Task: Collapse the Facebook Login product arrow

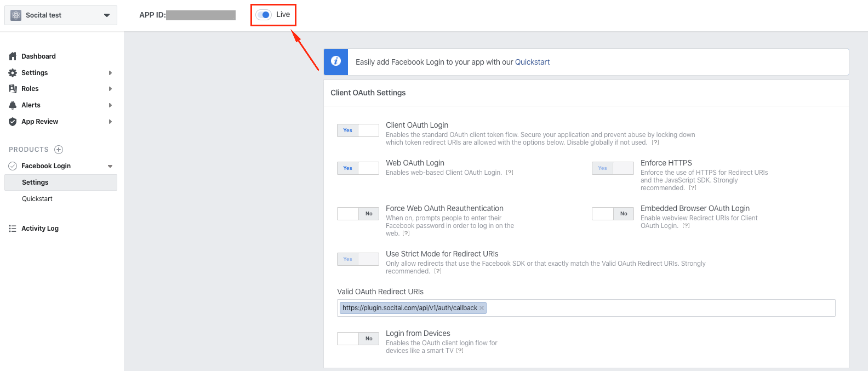Action: pos(110,166)
